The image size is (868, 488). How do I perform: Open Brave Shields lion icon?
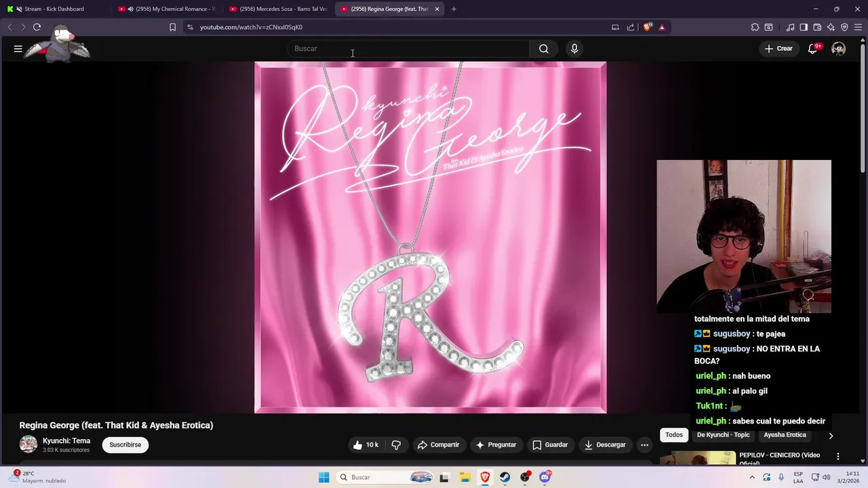tap(648, 27)
